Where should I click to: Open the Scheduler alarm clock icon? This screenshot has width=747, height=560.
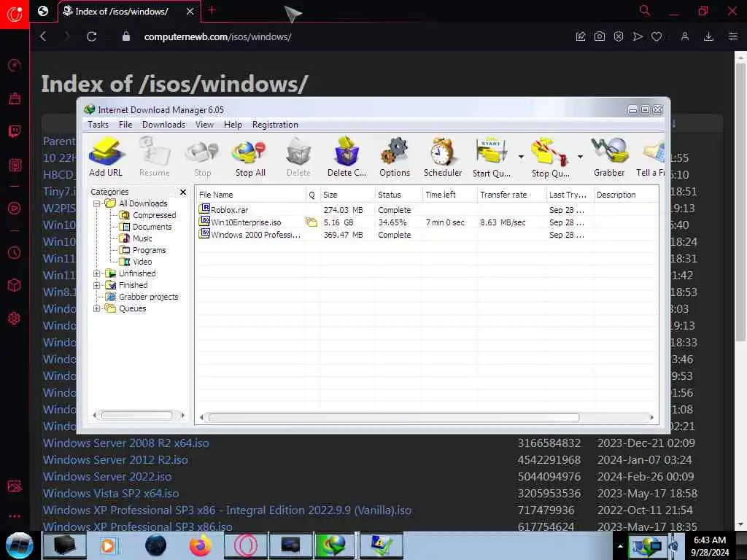coord(443,157)
